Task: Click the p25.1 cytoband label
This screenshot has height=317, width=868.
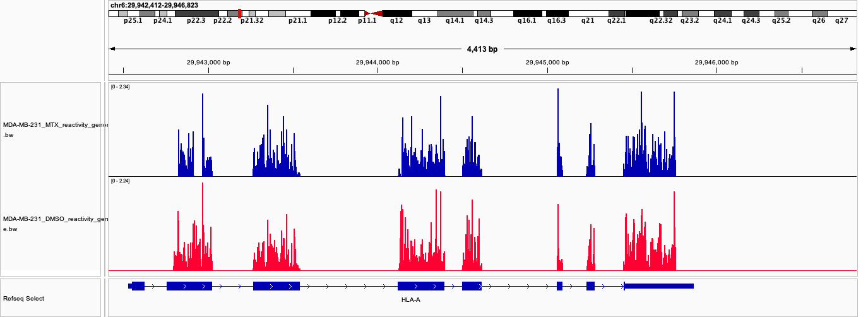Action: pyautogui.click(x=133, y=21)
